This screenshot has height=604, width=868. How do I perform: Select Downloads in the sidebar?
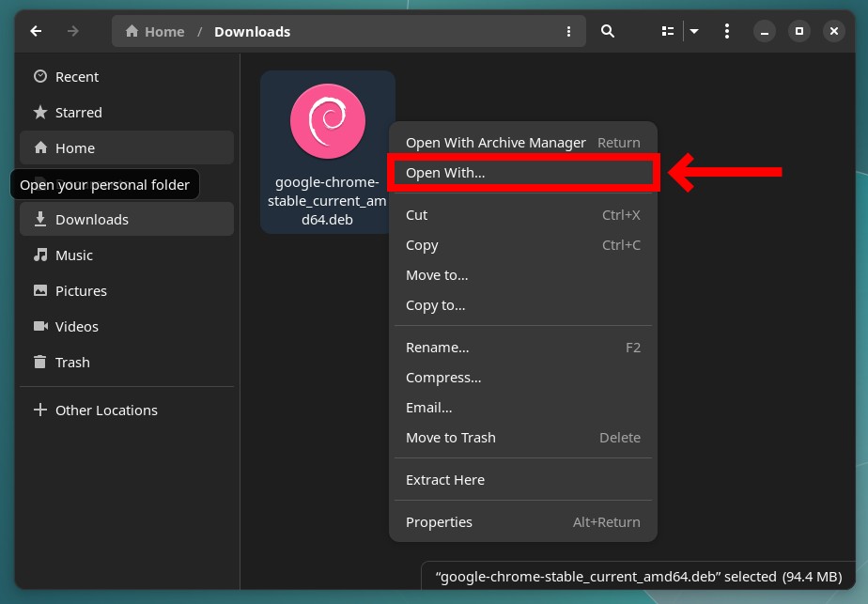127,219
